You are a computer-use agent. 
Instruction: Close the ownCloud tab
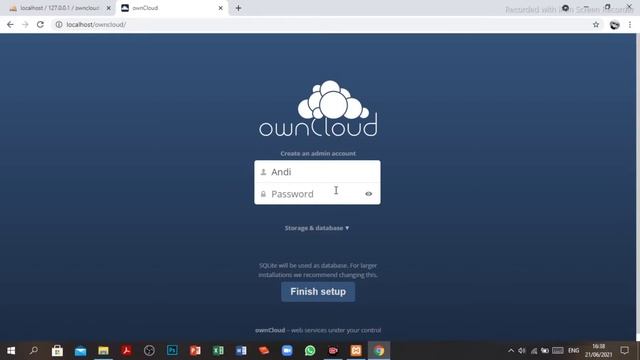[x=220, y=8]
